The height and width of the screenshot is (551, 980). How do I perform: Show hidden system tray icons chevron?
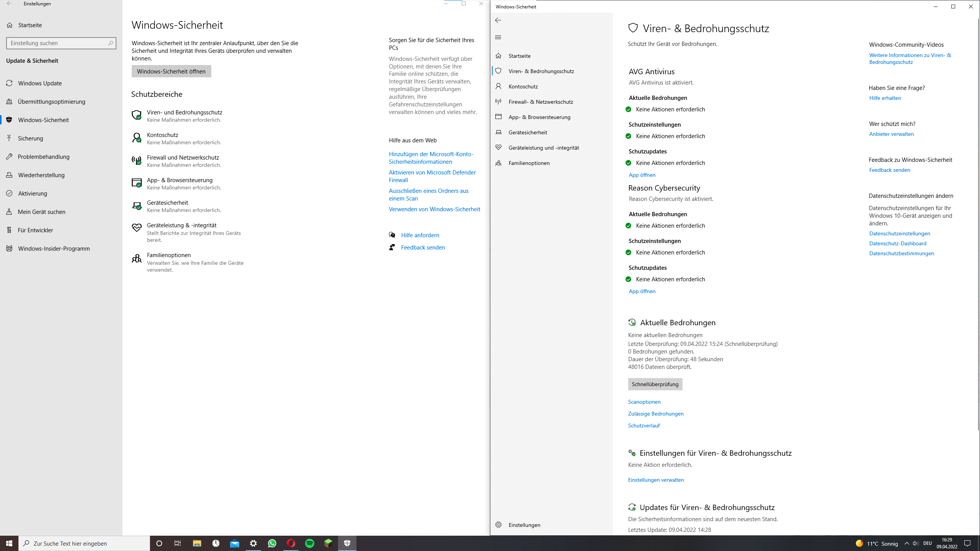point(906,543)
